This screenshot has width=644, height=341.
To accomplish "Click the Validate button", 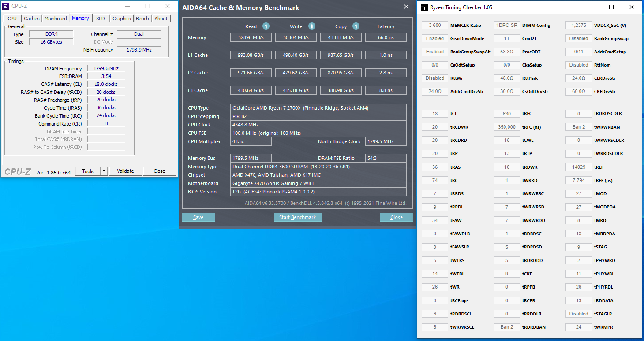I will coord(125,171).
